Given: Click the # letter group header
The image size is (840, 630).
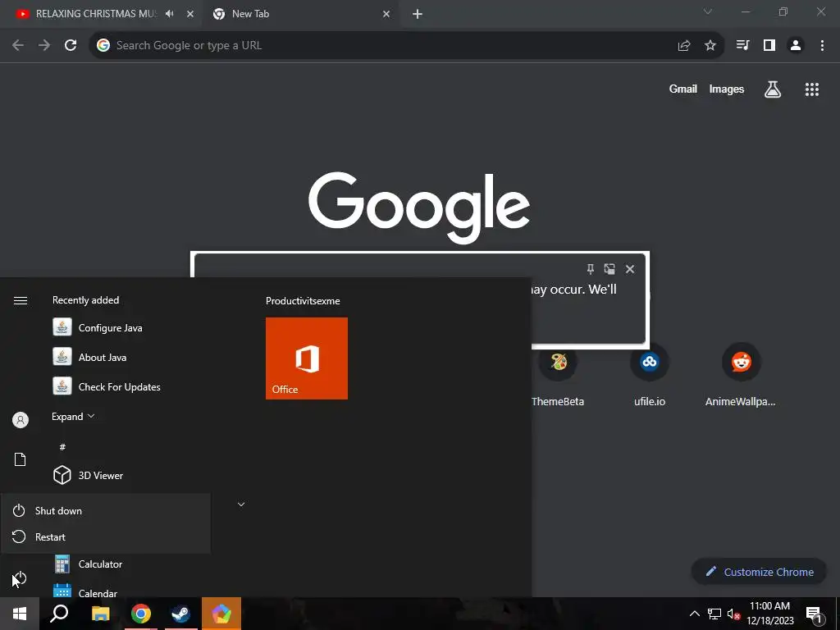Looking at the screenshot, I should 62,447.
